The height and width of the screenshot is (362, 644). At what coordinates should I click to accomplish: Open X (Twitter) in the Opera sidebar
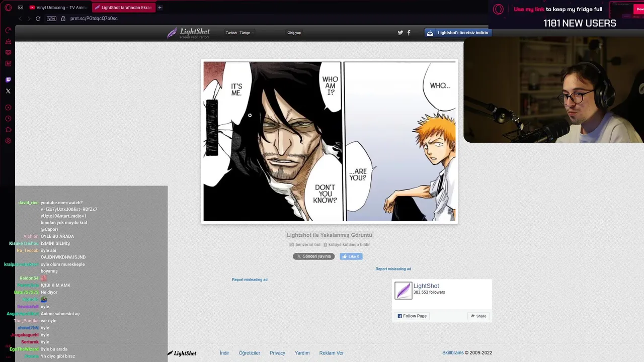coord(8,91)
